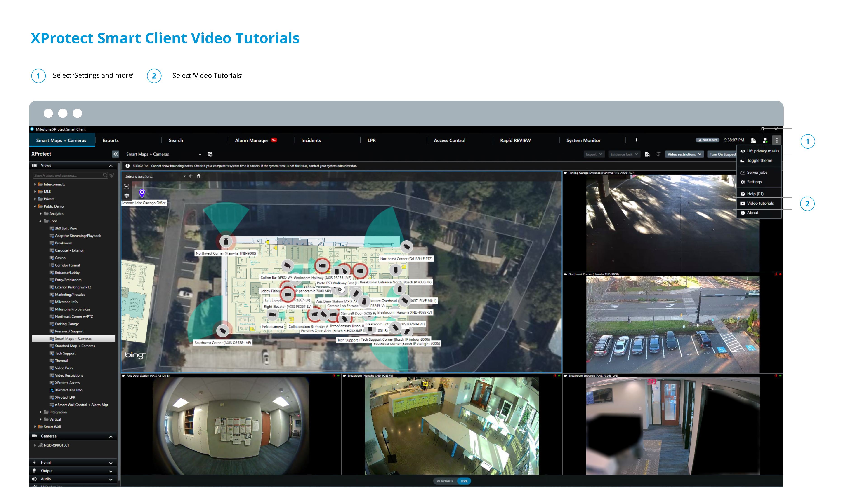The height and width of the screenshot is (501, 868).
Task: Click the user login status icon
Action: coord(765,140)
